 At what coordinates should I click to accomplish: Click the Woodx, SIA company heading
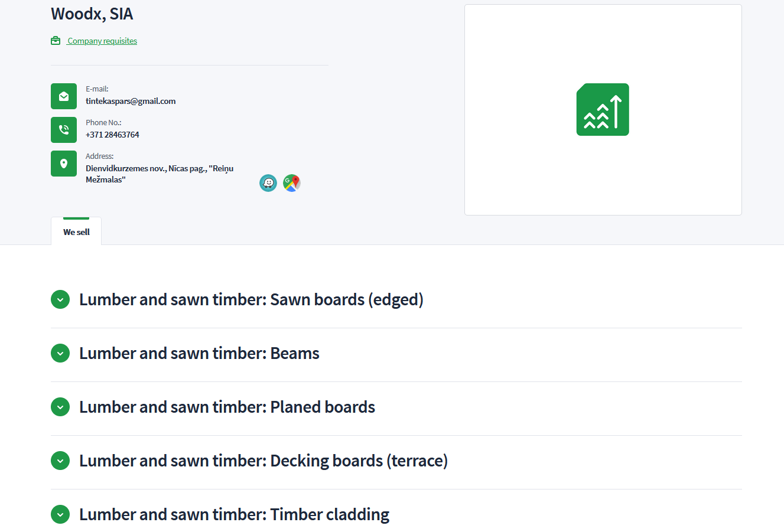92,14
